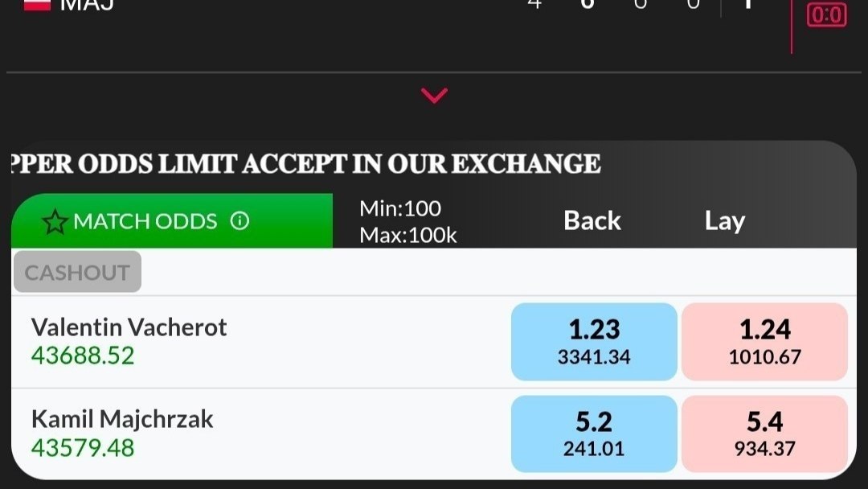Expand scoreboard using red chevron arrow
Image resolution: width=868 pixels, height=489 pixels.
click(x=434, y=95)
